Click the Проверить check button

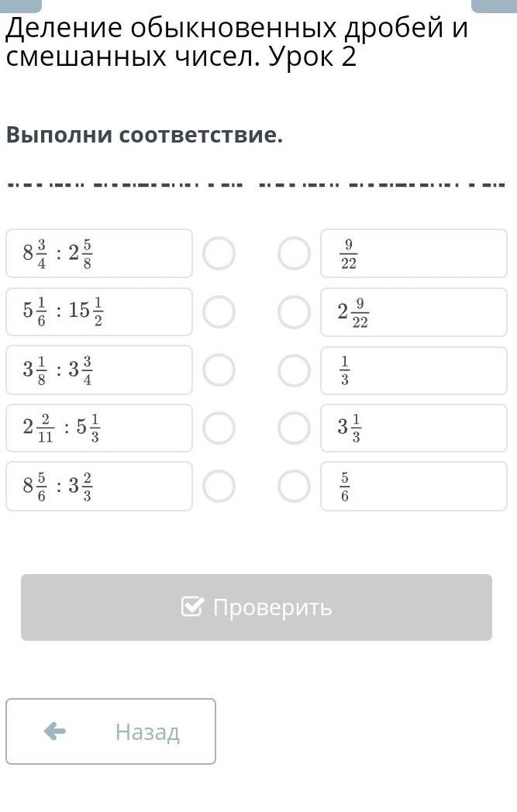[x=257, y=607]
